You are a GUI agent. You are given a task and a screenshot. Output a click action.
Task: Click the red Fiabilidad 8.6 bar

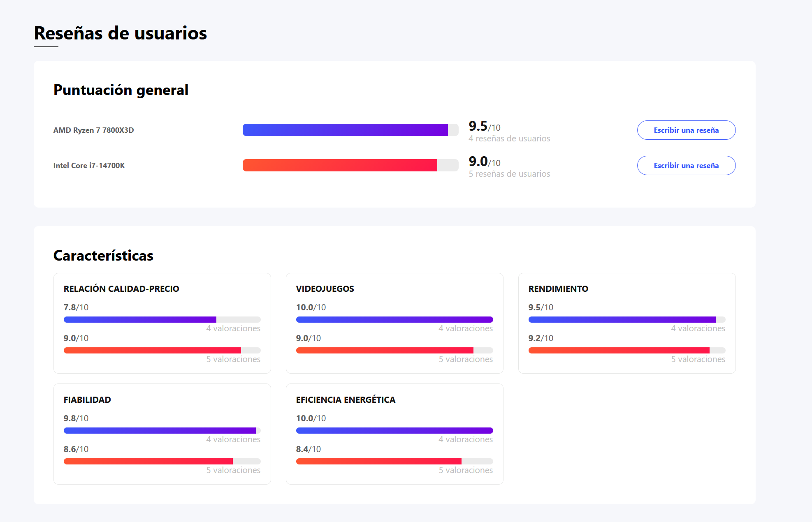point(162,461)
